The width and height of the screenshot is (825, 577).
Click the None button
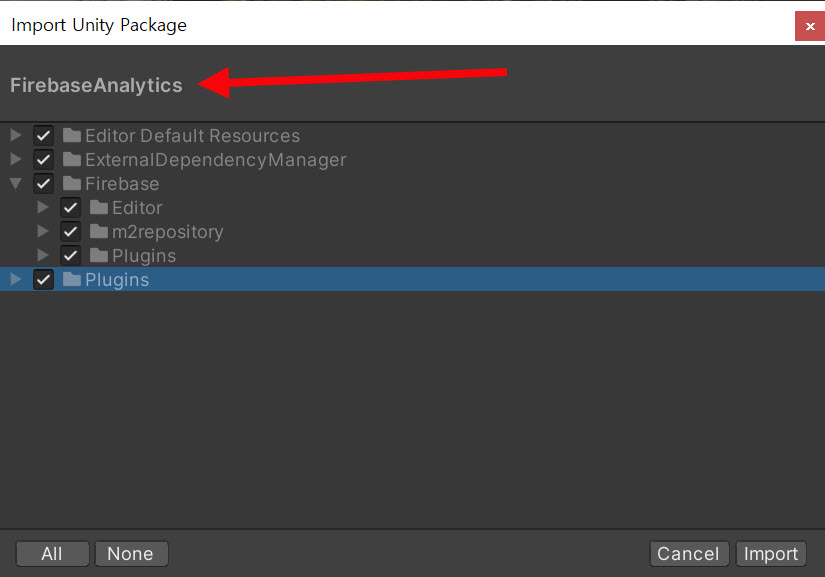tap(131, 554)
